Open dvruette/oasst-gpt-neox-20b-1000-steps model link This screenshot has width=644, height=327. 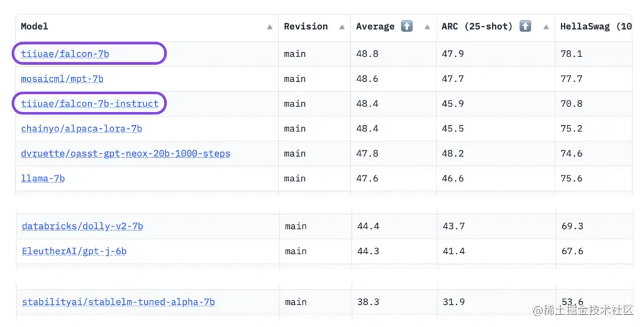(125, 153)
